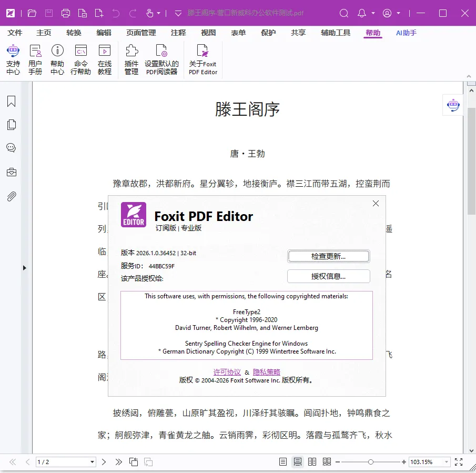The width and height of the screenshot is (476, 473).
Task: Open the file folder icon in title bar
Action: point(32,13)
